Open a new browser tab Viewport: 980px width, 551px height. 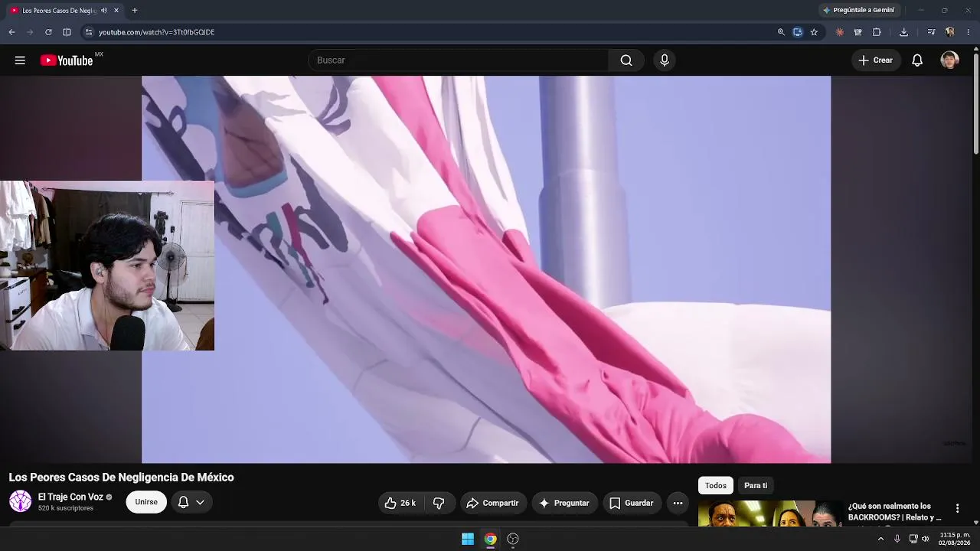point(135,11)
